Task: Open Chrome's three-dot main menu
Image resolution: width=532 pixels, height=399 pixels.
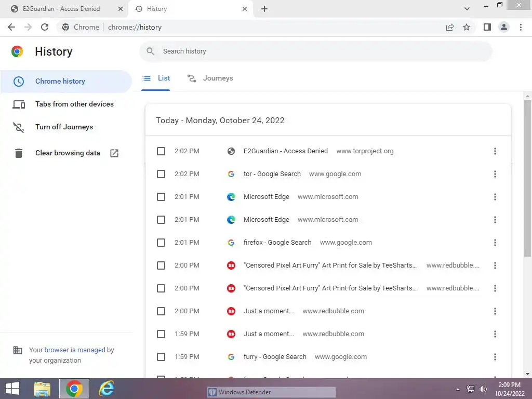Action: click(521, 27)
